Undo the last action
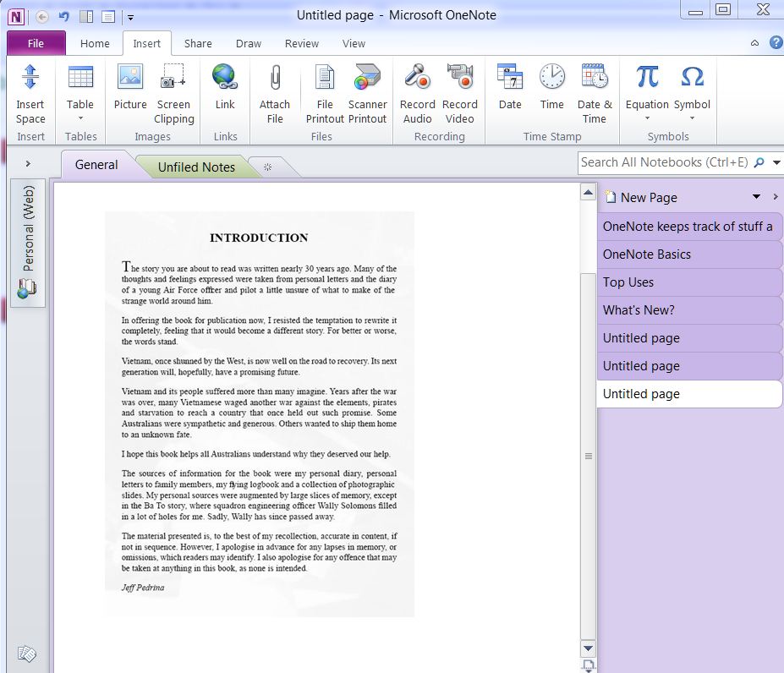 pyautogui.click(x=63, y=17)
